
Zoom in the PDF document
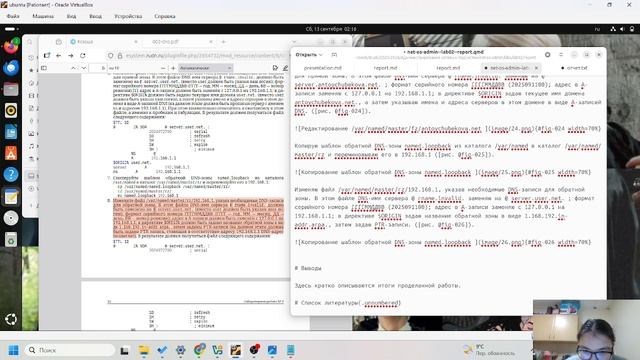click(x=173, y=68)
